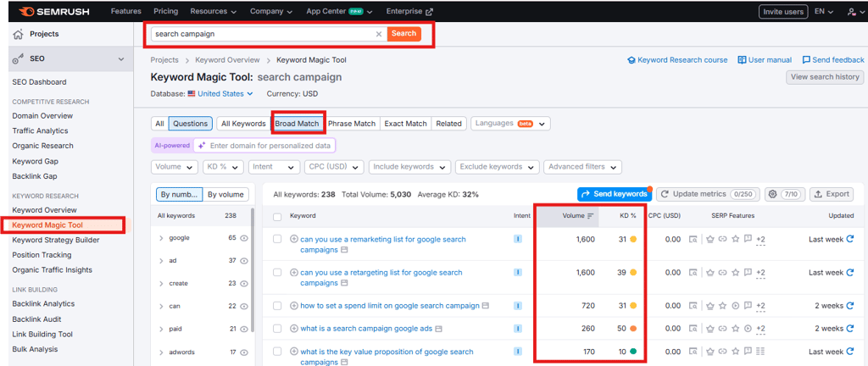Open Resources menu in top bar
Screen dimensions: 868x366
pyautogui.click(x=213, y=11)
